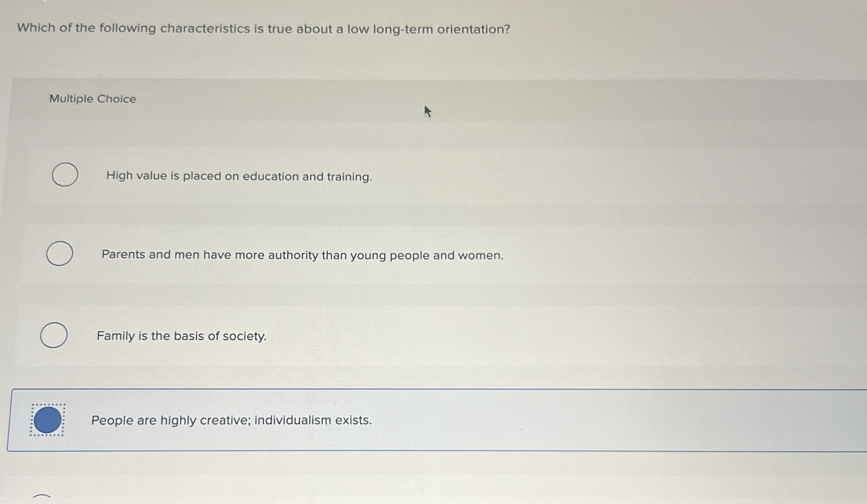Viewport: 867px width, 504px height.
Task: Click the highlighted selected answer row
Action: 413,420
